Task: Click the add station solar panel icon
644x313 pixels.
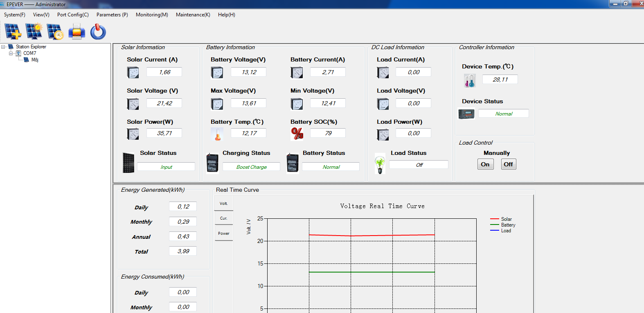Action: [x=13, y=32]
